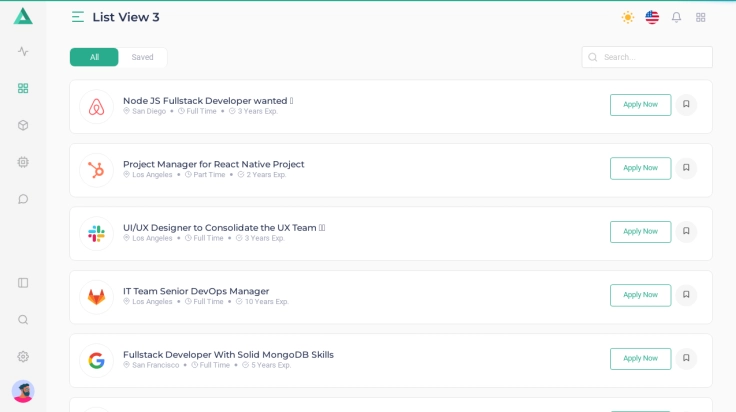Open the activity pulse sidebar icon
The image size is (736, 412).
pyautogui.click(x=23, y=51)
